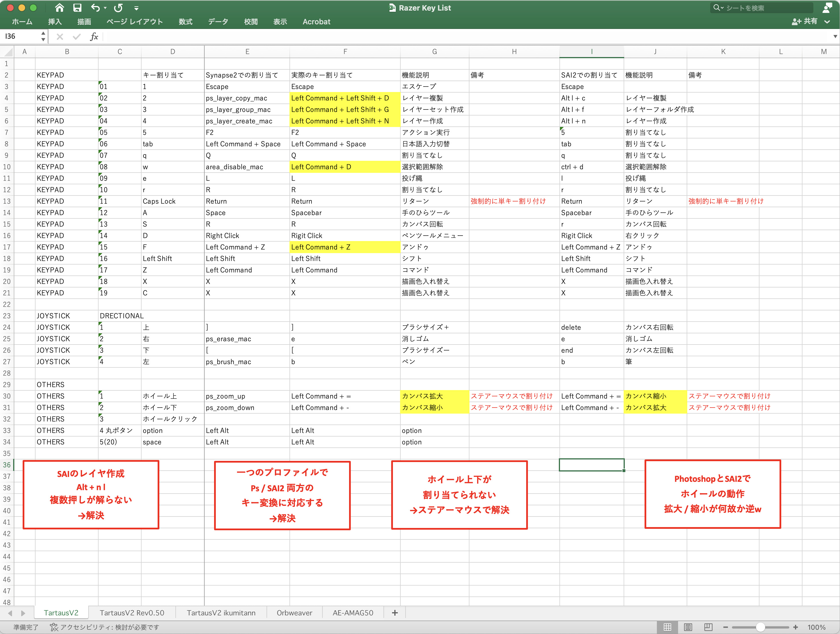The image size is (840, 634).
Task: Click the zoom slider handle
Action: (x=760, y=627)
